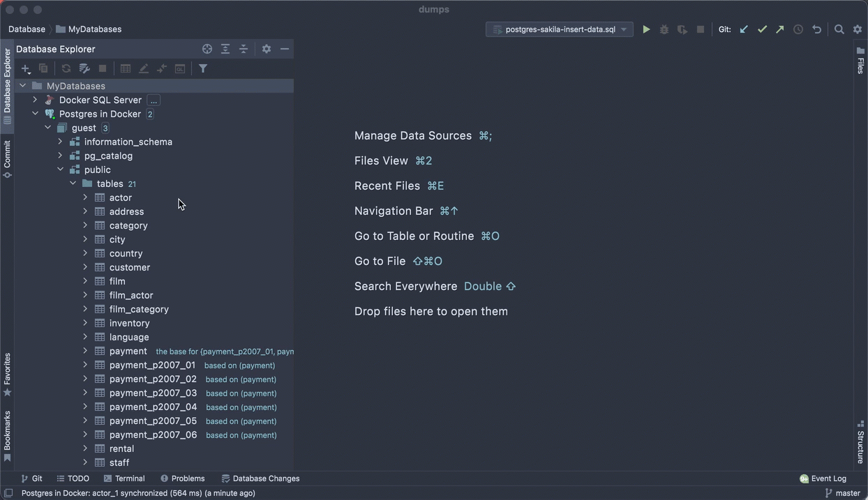Collapse the MyDatabases root node

point(23,86)
